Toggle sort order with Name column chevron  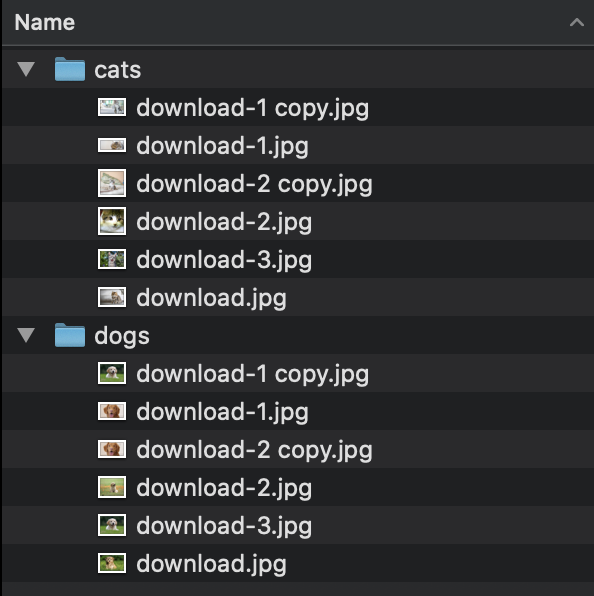(x=577, y=22)
